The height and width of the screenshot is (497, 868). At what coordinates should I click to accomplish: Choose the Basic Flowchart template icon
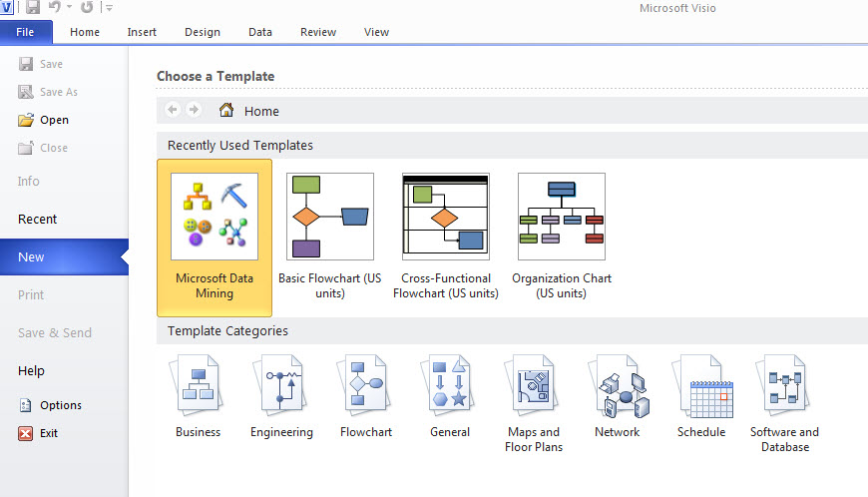coord(330,217)
